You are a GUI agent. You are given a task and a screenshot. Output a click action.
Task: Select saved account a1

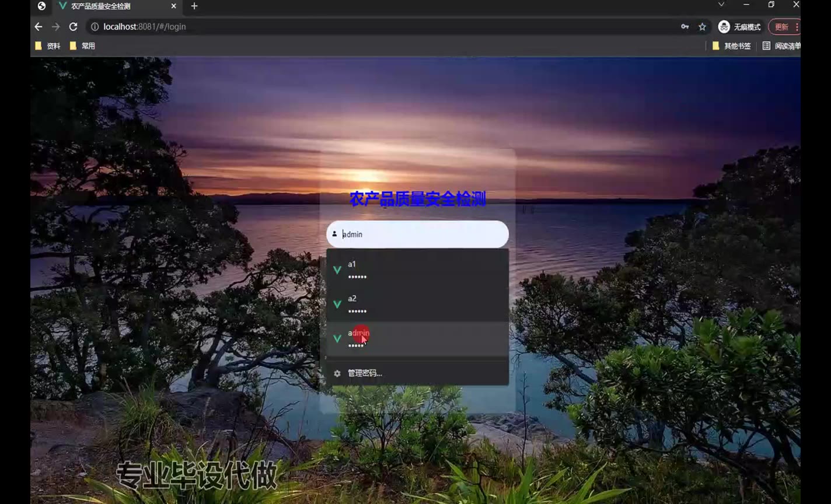click(417, 270)
